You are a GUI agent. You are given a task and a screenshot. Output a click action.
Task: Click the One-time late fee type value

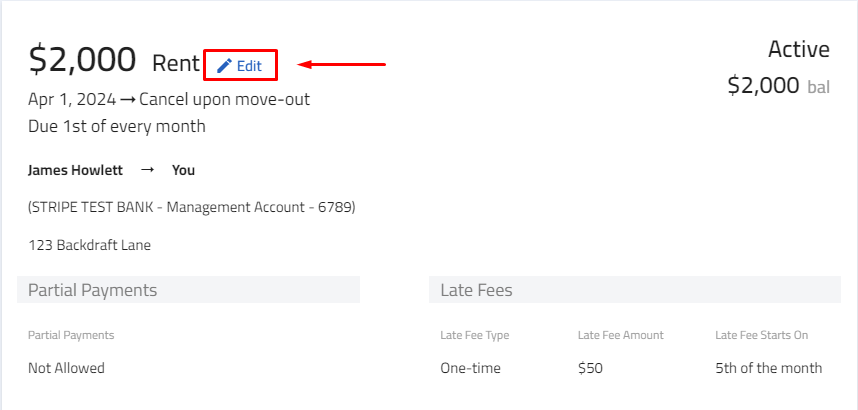click(470, 368)
